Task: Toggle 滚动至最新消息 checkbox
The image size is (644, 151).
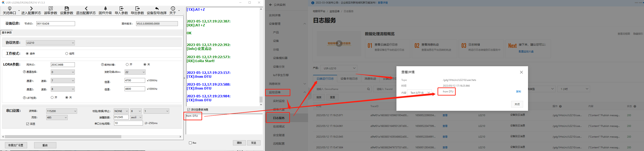Action: (189, 110)
